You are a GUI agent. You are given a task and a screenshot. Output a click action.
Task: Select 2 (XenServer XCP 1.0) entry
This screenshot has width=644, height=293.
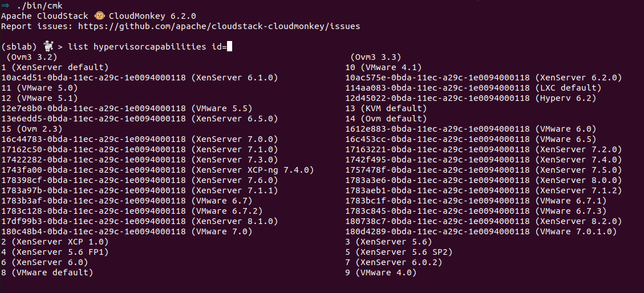tap(55, 242)
